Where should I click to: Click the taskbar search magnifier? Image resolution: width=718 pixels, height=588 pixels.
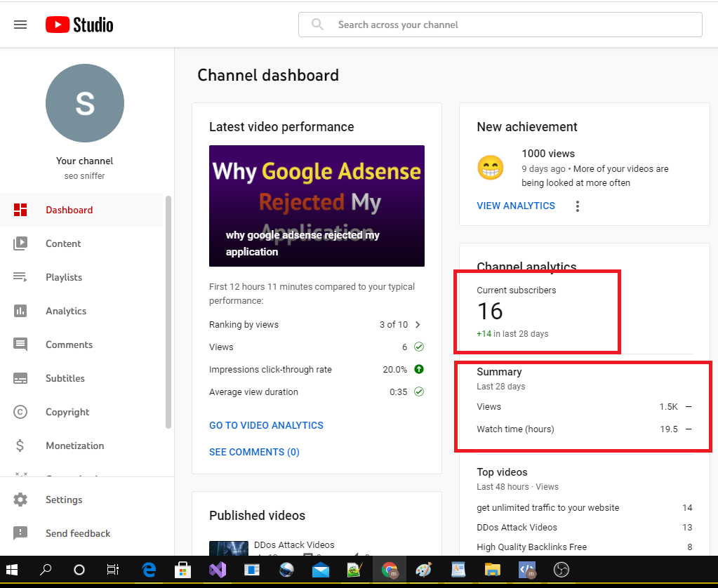pos(46,570)
